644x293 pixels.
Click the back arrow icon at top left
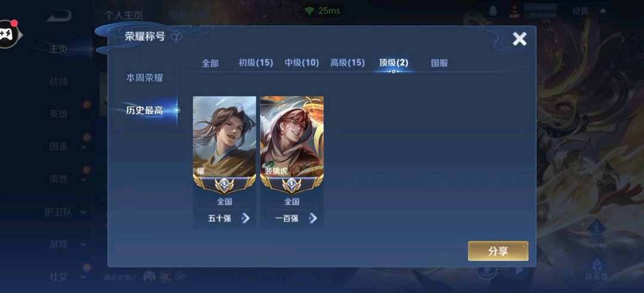point(60,16)
